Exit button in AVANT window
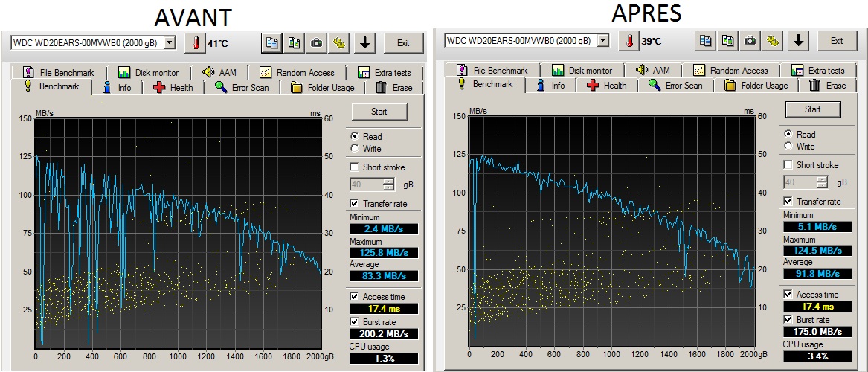Viewport: 868px width, 372px height. click(403, 43)
